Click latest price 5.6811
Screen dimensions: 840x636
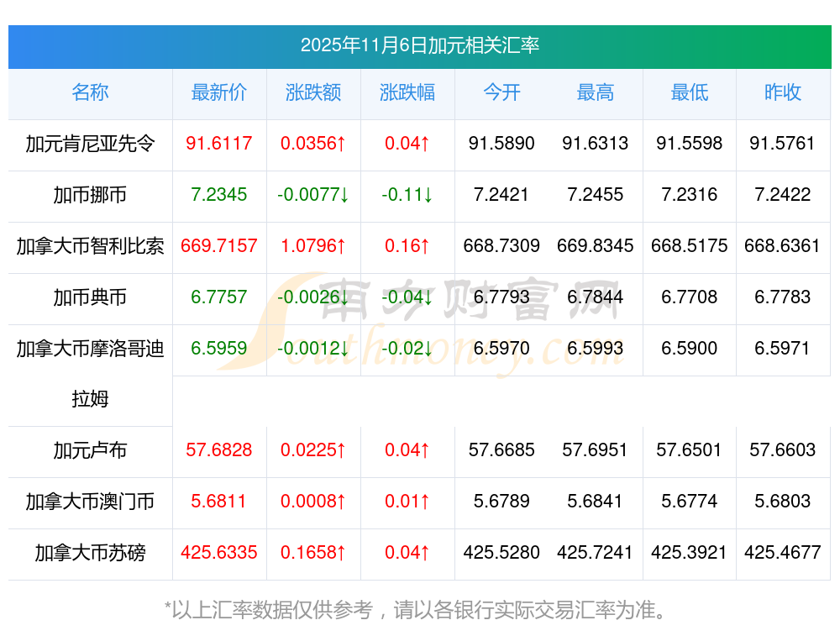pos(218,502)
